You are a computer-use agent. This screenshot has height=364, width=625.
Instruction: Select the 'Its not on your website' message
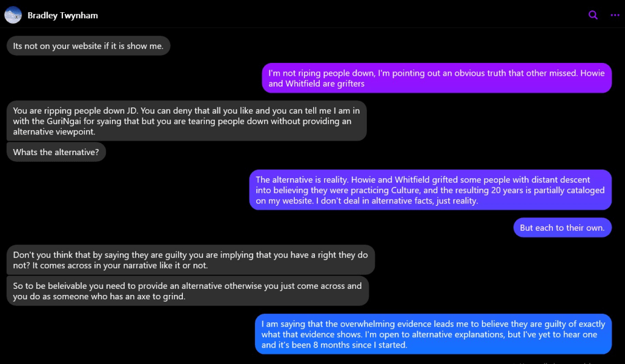point(88,46)
